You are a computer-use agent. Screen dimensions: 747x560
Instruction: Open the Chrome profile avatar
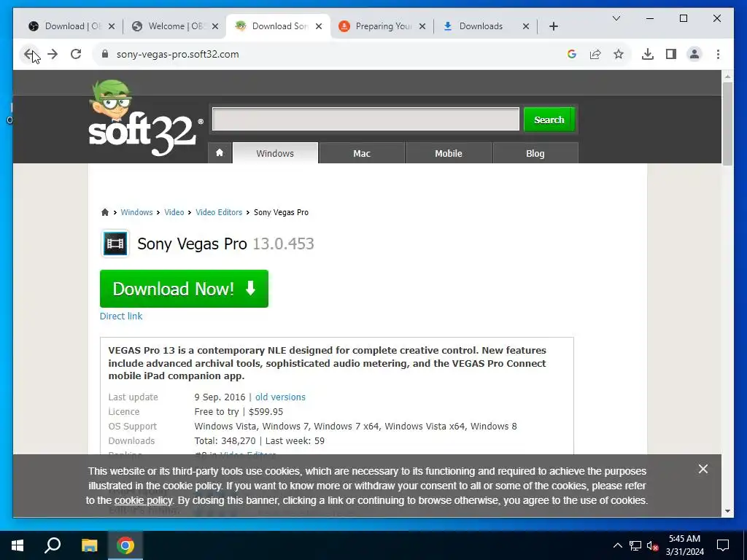tap(694, 54)
